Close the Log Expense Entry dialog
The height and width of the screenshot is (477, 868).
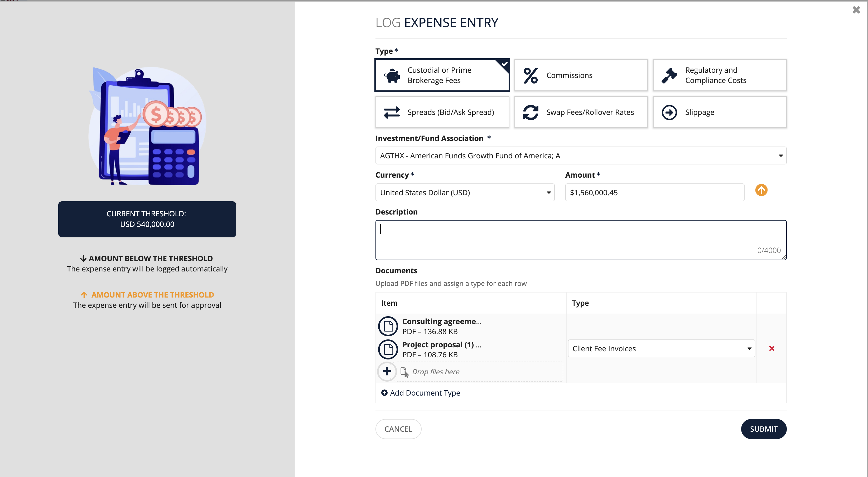[856, 10]
